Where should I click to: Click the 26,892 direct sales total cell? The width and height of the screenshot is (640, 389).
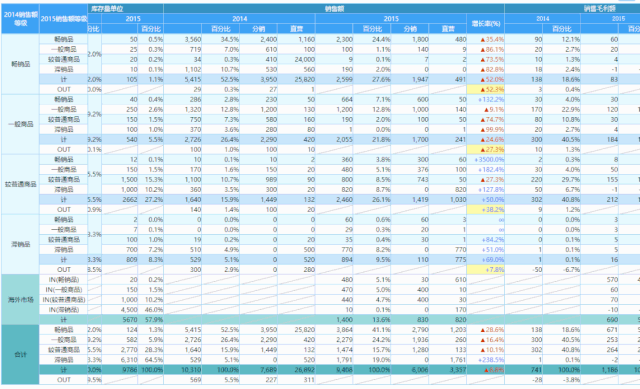tap(296, 370)
